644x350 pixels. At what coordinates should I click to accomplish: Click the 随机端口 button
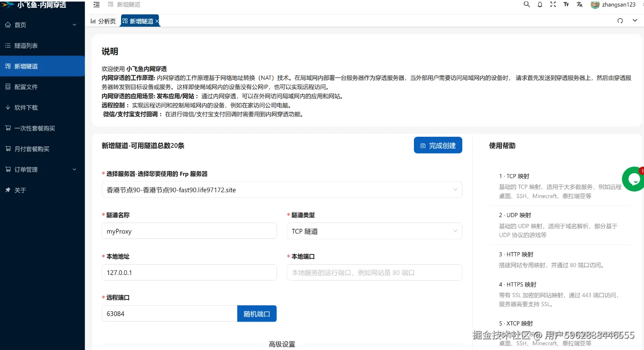pos(257,313)
